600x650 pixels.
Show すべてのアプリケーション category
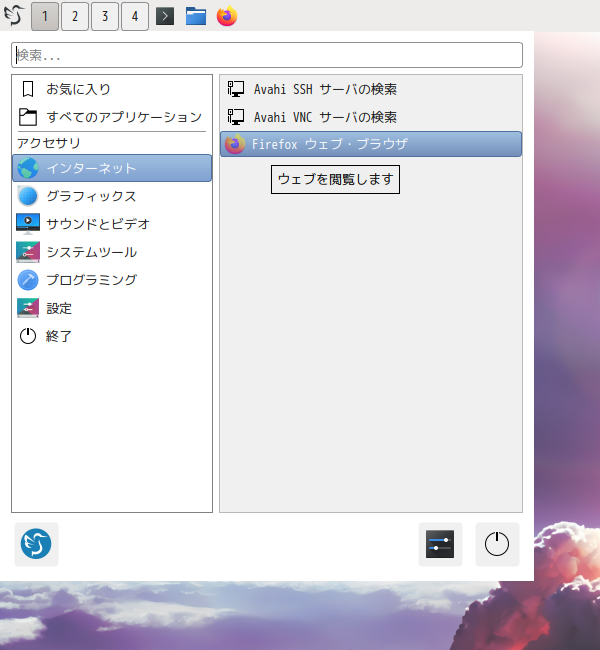(112, 117)
